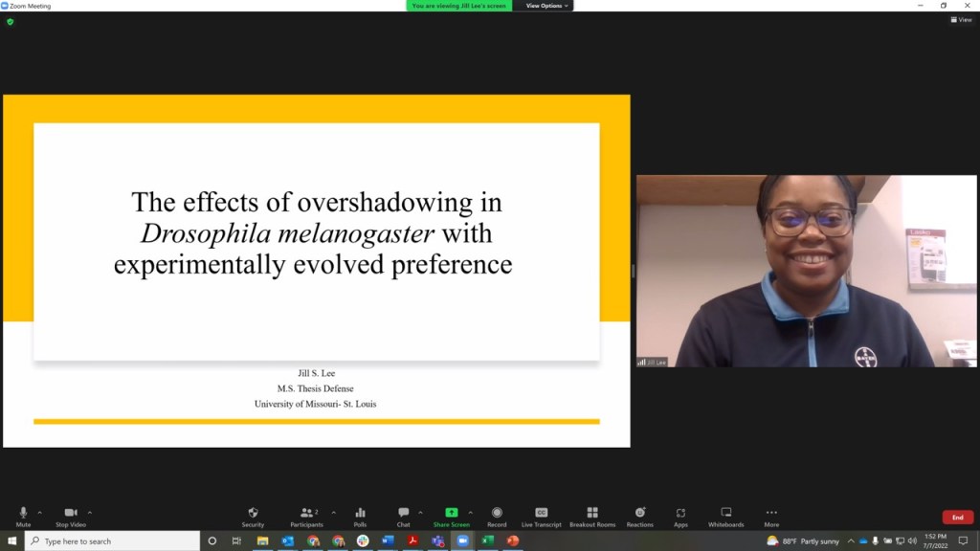The image size is (980, 551).
Task: Open the Participants panel
Action: tap(306, 515)
